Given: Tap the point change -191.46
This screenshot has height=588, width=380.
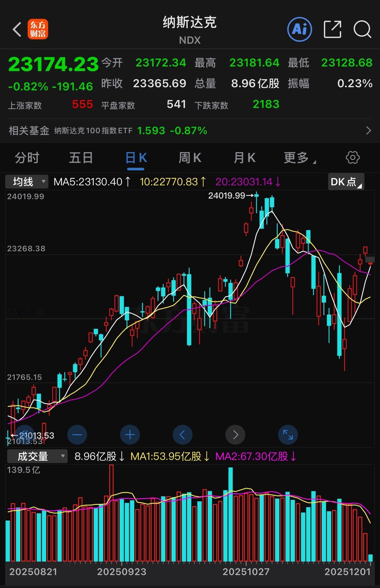Looking at the screenshot, I should point(72,87).
